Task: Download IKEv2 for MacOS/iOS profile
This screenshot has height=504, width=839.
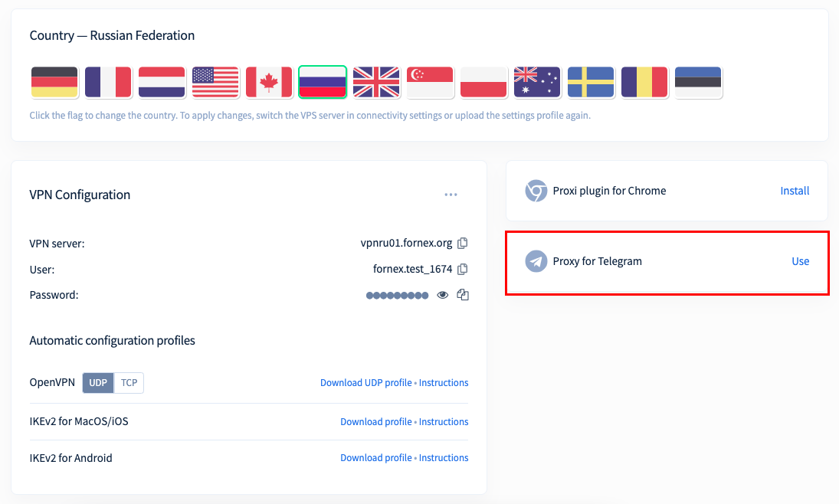Action: [376, 421]
